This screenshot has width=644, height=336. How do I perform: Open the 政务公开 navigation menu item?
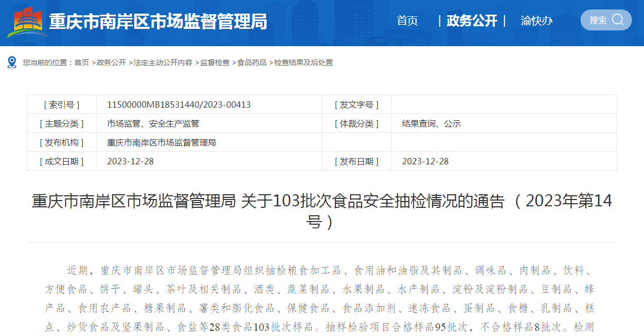pyautogui.click(x=471, y=20)
